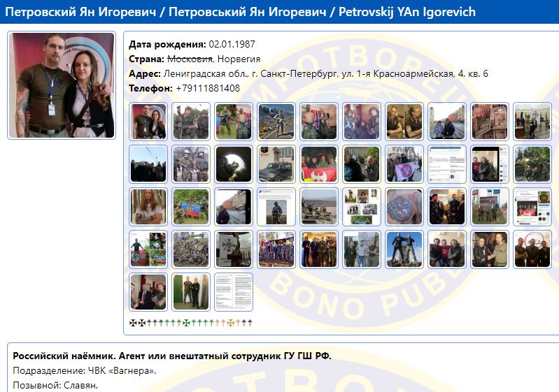Viewport: 559px width, 392px height.
Task: Open thumbnail of soldiers on armored vehicle in greenery
Action: 532,164
